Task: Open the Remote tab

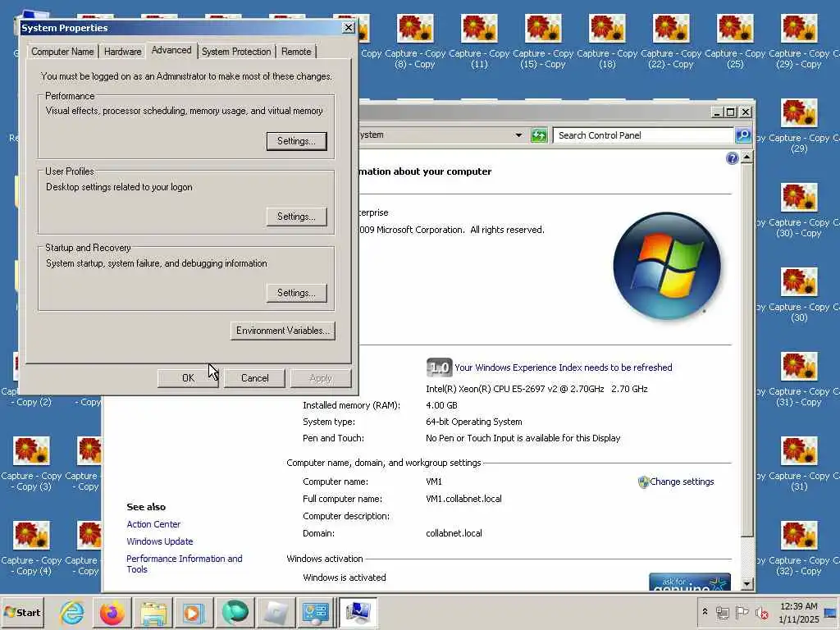Action: coord(296,52)
